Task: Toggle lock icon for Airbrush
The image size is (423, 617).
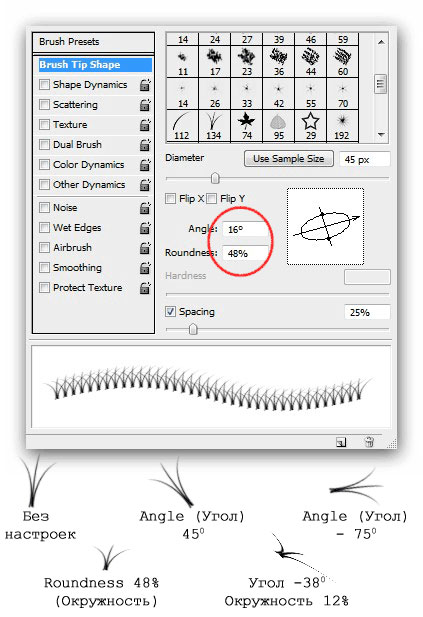Action: 145,248
